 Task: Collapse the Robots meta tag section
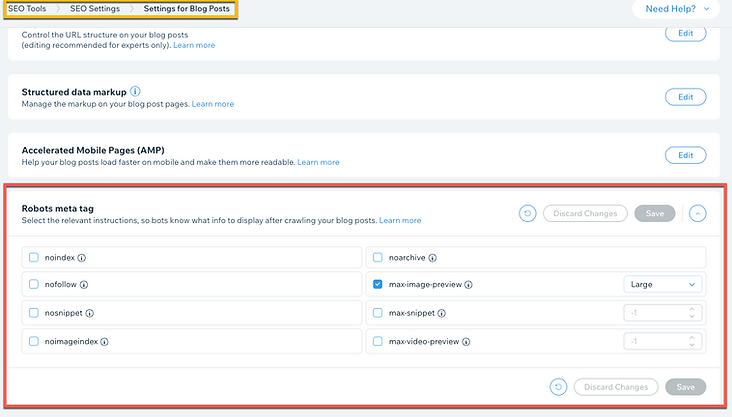697,213
